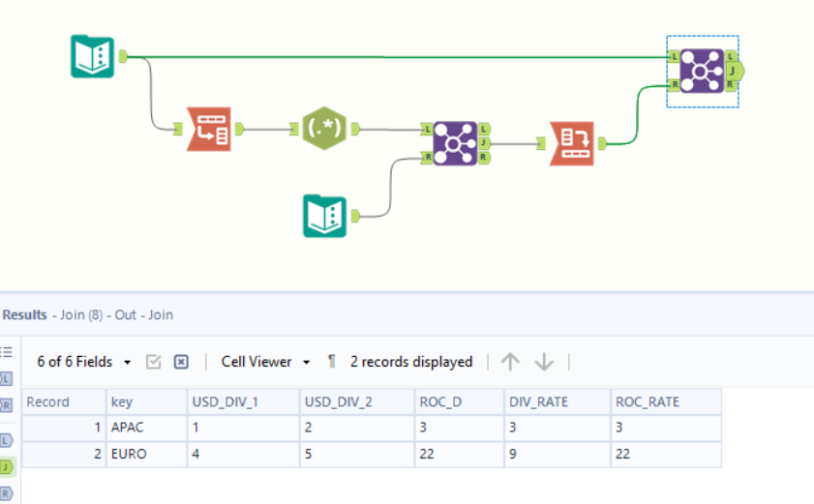
Task: Click the DIV_RATE column header
Action: tap(557, 401)
